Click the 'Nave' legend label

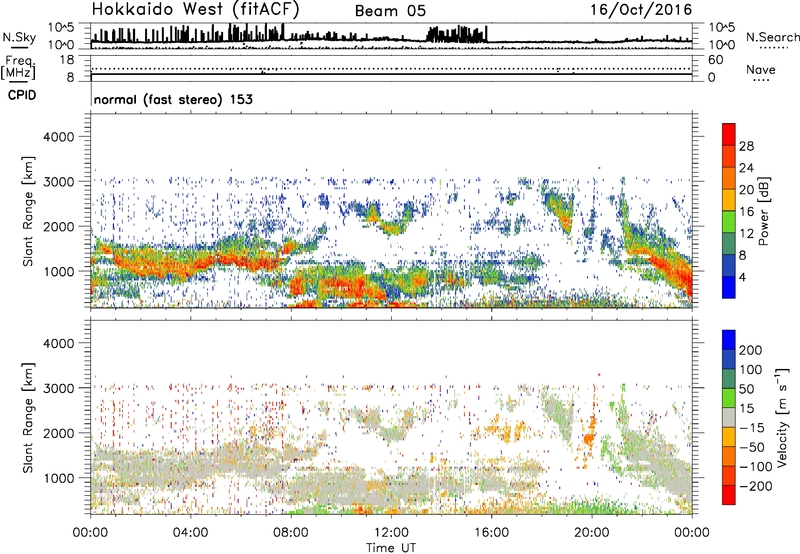[x=760, y=70]
